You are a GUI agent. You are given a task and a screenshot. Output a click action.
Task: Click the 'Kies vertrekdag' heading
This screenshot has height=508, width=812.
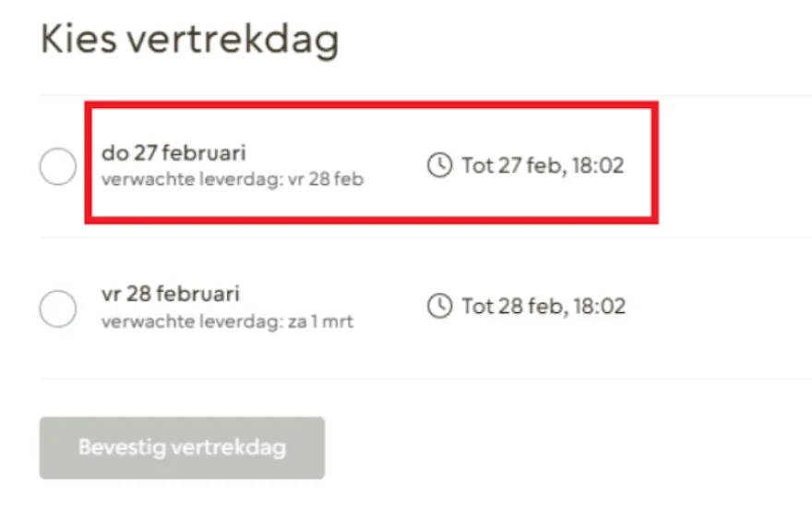coord(189,41)
